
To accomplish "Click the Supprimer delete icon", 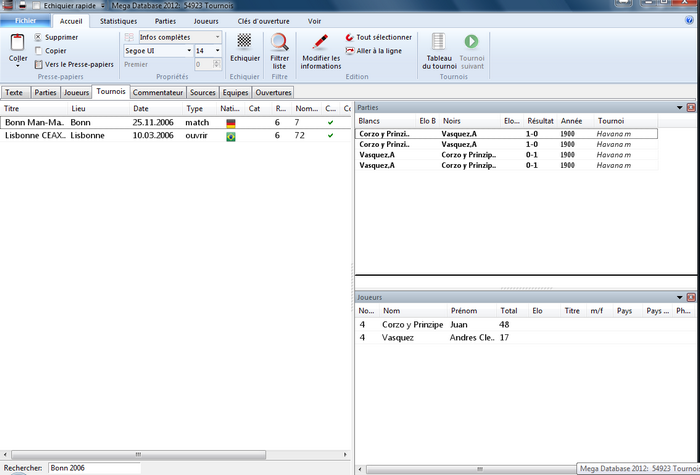I will 38,37.
